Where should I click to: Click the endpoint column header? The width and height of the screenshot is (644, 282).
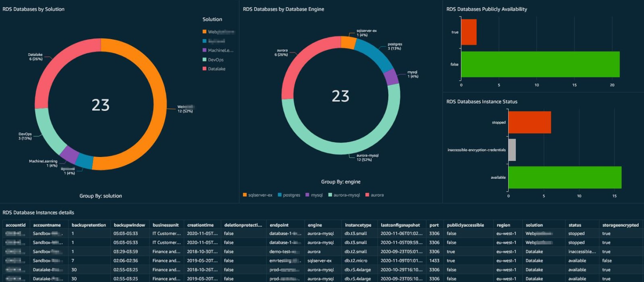pos(279,225)
